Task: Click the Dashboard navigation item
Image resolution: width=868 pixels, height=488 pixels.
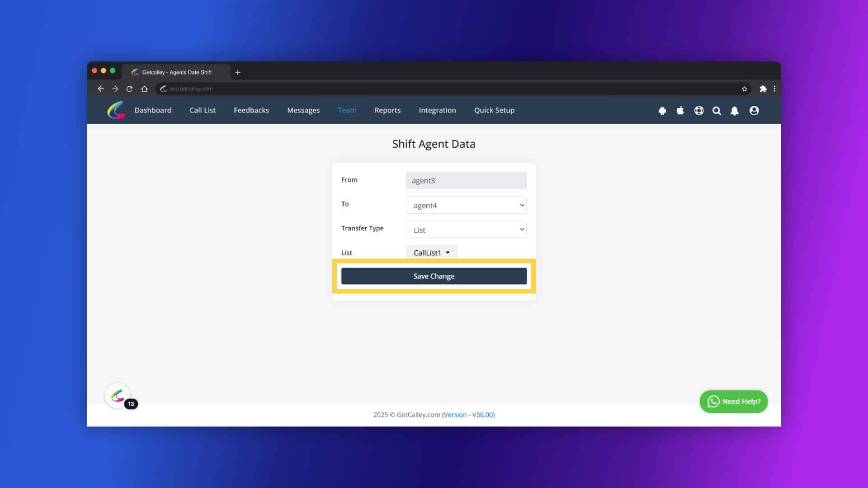Action: (153, 110)
